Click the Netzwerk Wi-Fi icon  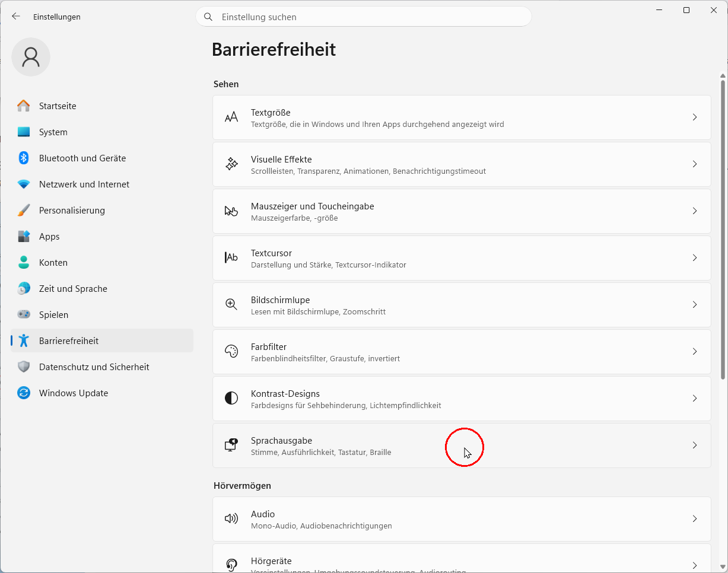pyautogui.click(x=24, y=184)
